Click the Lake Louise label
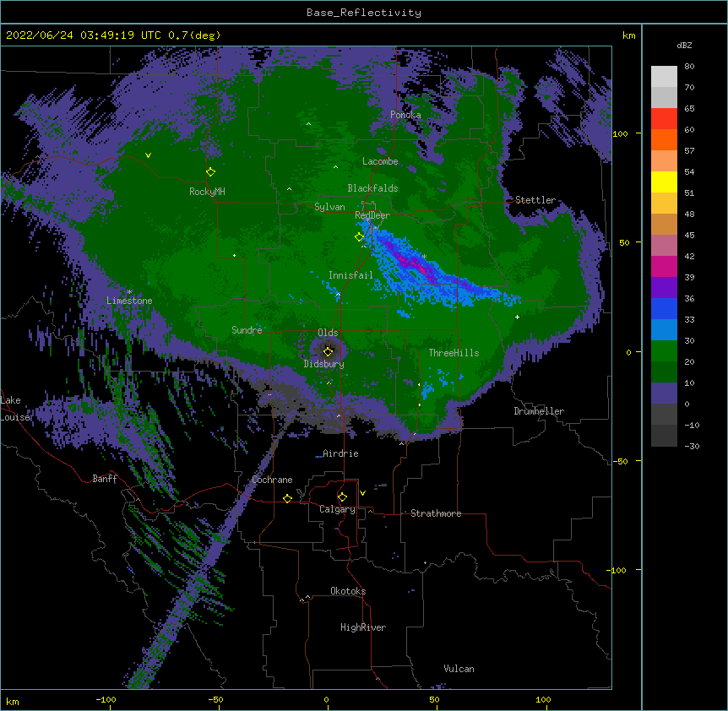 coord(14,409)
